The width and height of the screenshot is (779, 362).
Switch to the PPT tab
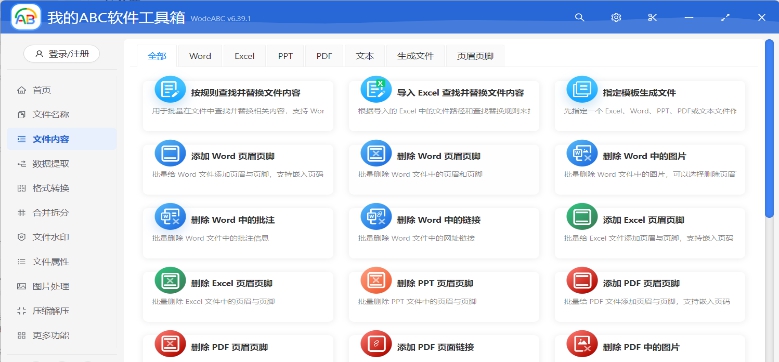pyautogui.click(x=286, y=56)
